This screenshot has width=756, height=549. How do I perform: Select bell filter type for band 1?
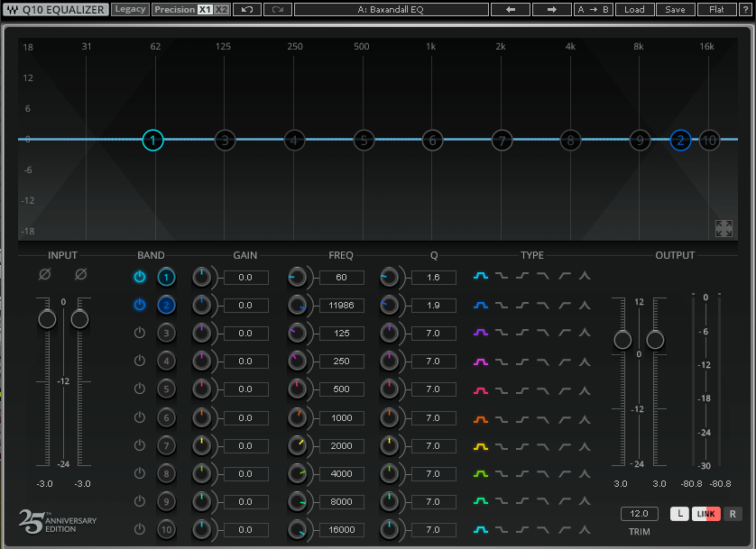click(x=481, y=276)
